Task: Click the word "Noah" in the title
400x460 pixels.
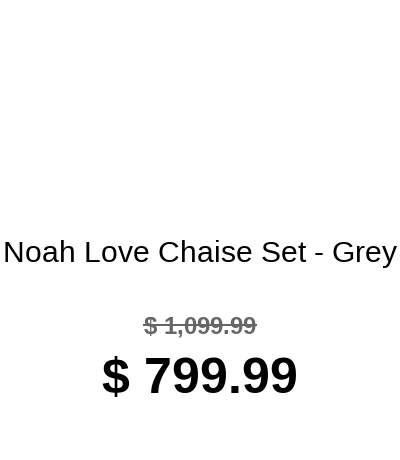Action: [x=39, y=252]
